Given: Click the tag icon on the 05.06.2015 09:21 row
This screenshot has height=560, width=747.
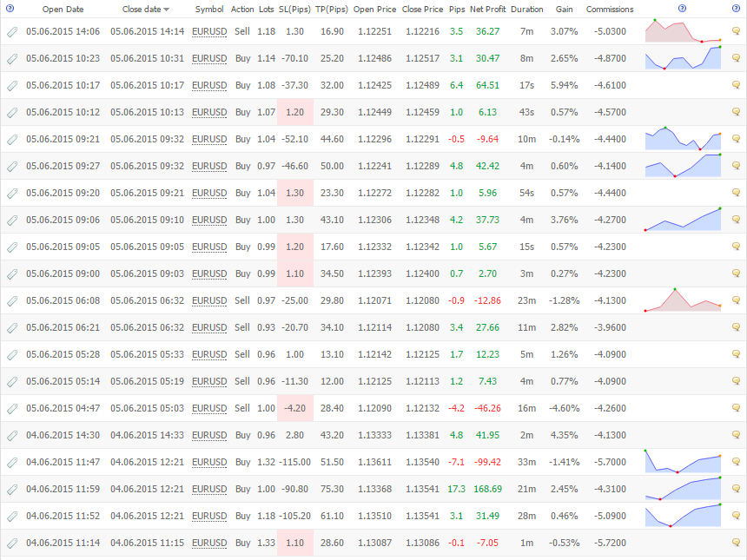Looking at the screenshot, I should (x=12, y=140).
